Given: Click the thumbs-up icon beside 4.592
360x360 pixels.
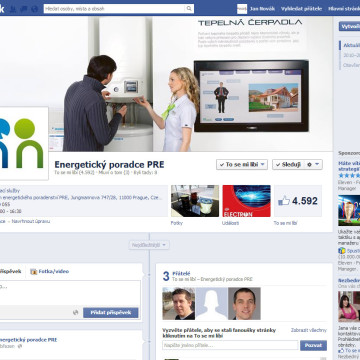Looking at the screenshot, I should point(284,201).
